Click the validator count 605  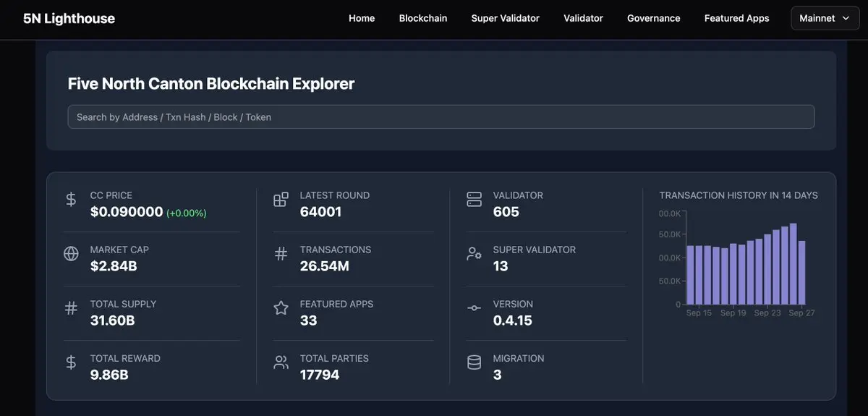506,212
